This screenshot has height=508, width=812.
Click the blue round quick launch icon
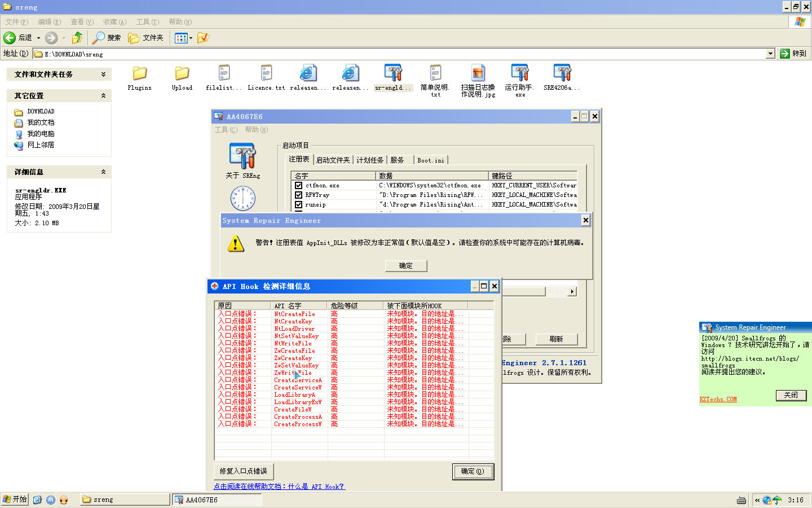[x=50, y=500]
